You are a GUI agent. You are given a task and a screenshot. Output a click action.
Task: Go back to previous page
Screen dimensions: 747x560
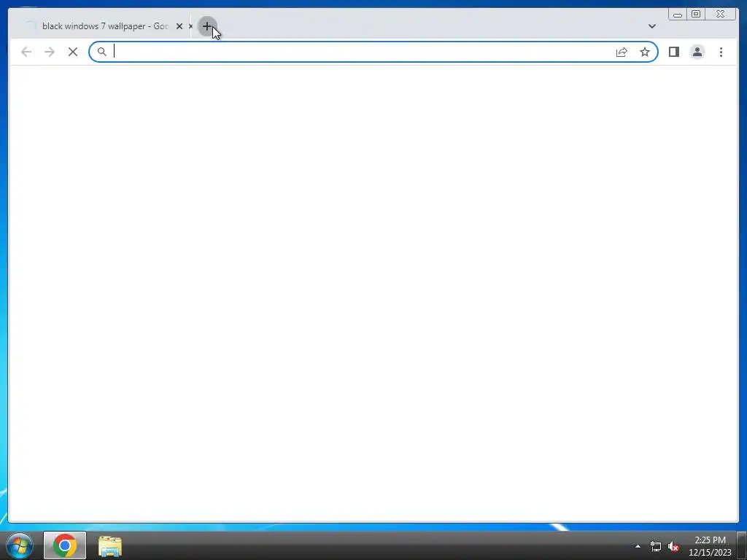(26, 52)
